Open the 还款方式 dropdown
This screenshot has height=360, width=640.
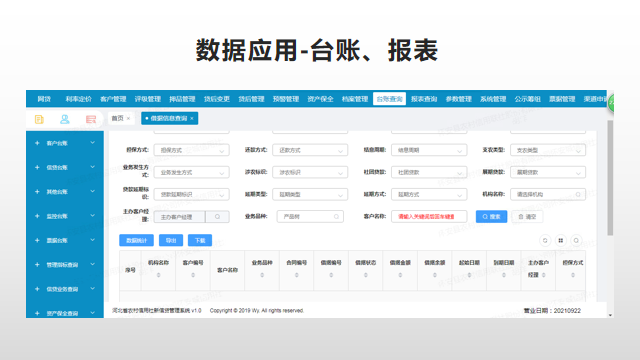310,150
